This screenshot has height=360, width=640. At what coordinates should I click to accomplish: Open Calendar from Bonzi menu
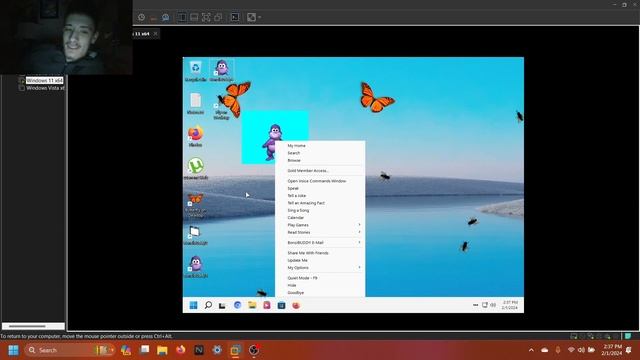point(296,218)
